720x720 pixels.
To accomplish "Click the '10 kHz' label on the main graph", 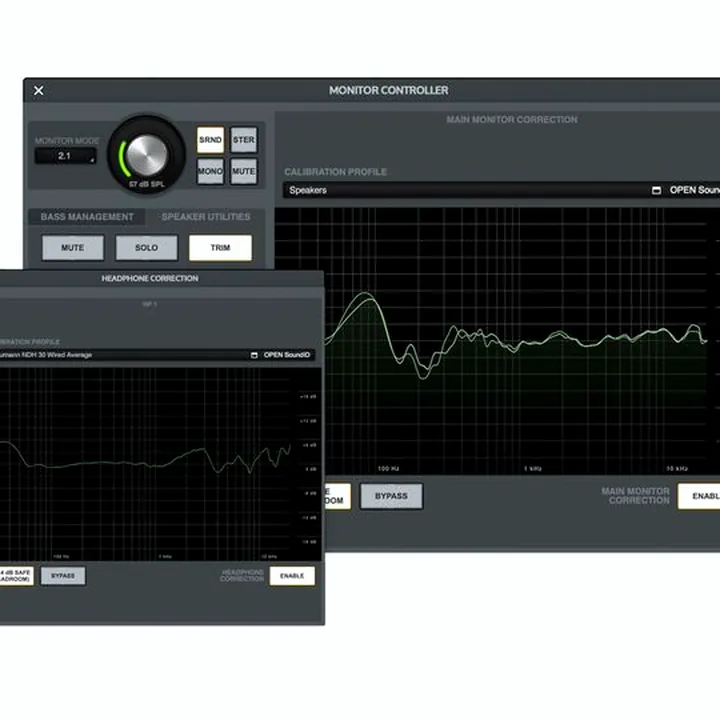I will pyautogui.click(x=677, y=469).
